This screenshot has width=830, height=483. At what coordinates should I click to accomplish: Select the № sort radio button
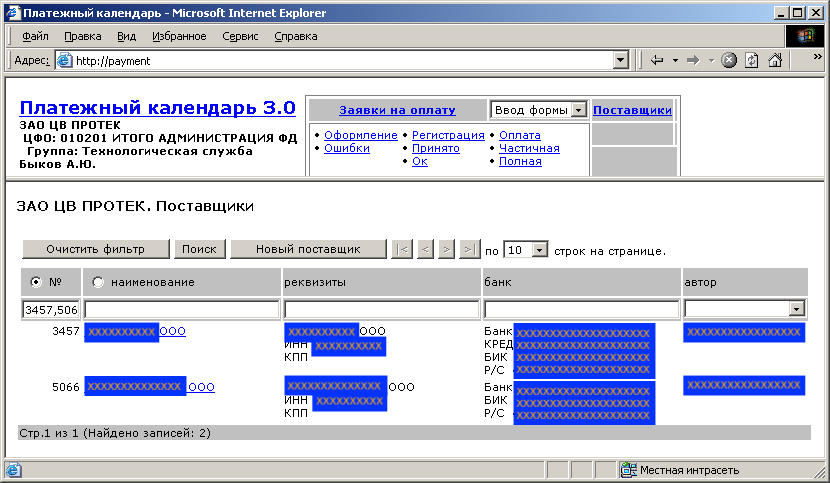coord(36,282)
